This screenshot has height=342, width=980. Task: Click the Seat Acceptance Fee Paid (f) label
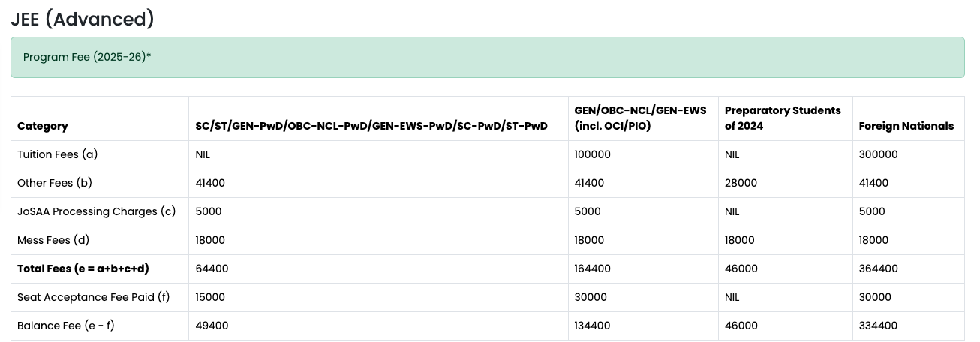coord(94,297)
